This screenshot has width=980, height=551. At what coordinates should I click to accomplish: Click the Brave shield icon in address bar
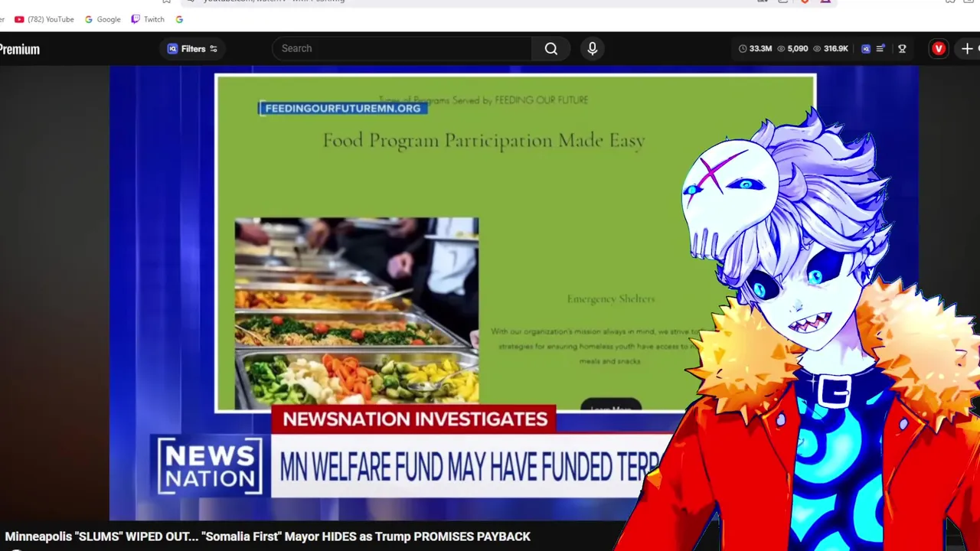coord(805,2)
